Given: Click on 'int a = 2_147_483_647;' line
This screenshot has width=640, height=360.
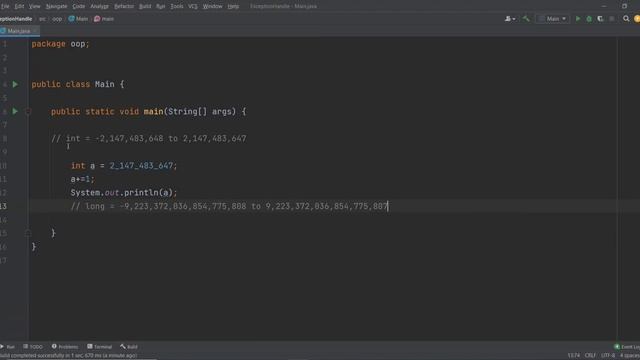Looking at the screenshot, I should point(124,165).
